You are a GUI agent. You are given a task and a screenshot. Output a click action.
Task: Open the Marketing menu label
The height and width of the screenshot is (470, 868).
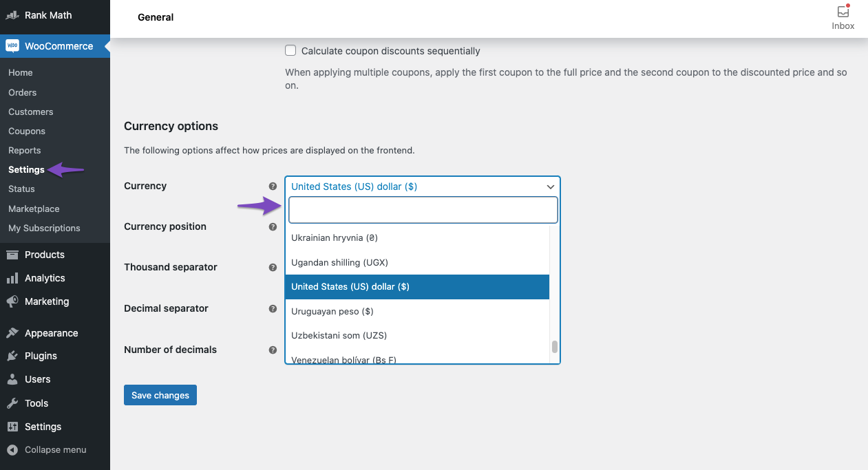(47, 301)
